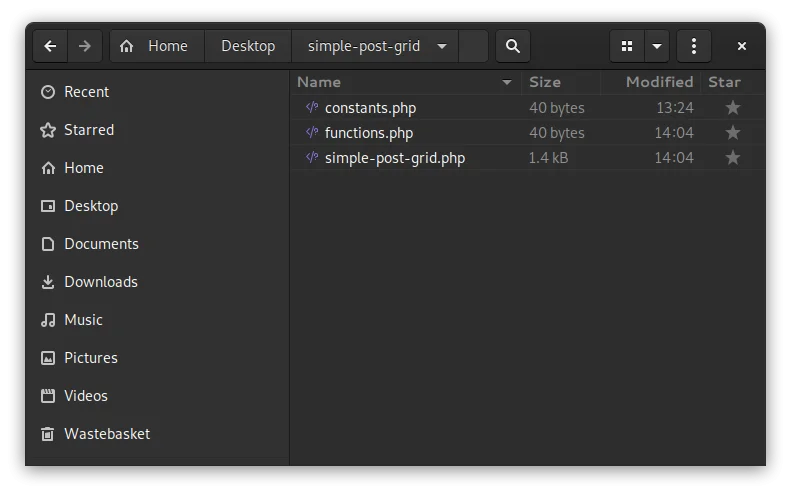Star the simple-post-grid.php file

(732, 158)
